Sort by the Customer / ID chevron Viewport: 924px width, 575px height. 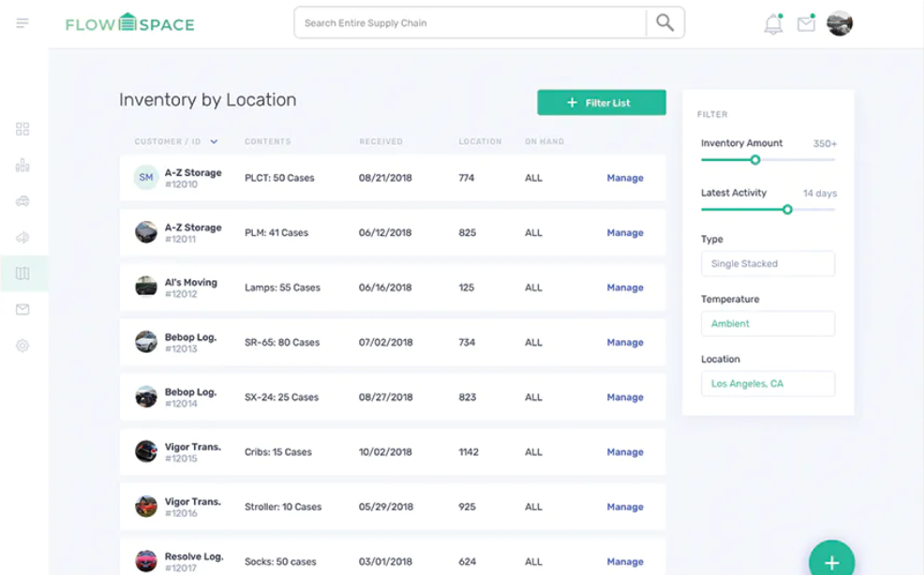214,142
